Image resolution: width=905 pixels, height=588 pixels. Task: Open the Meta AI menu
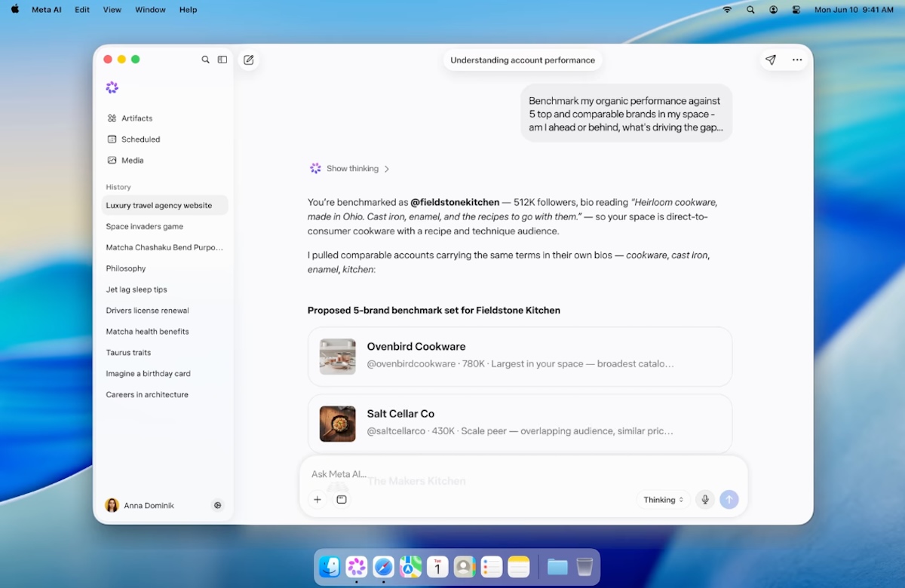pyautogui.click(x=47, y=10)
